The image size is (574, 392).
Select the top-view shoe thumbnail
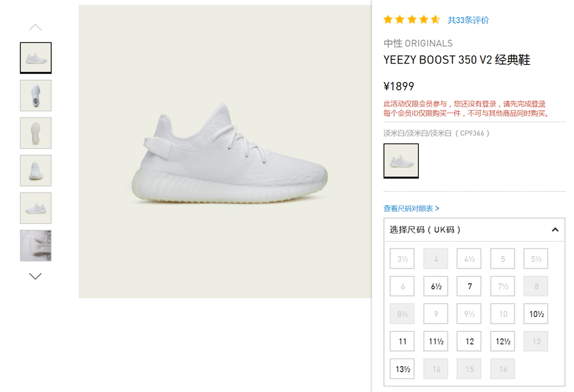[36, 96]
